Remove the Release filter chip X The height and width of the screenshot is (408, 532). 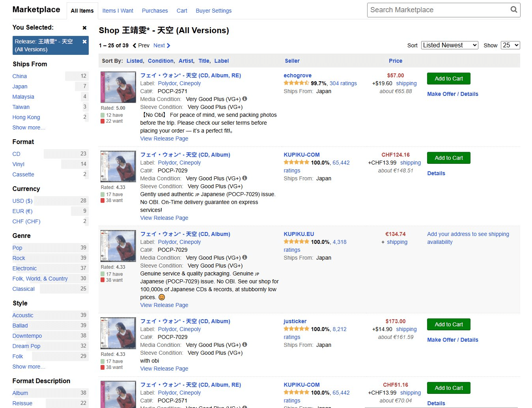click(84, 41)
